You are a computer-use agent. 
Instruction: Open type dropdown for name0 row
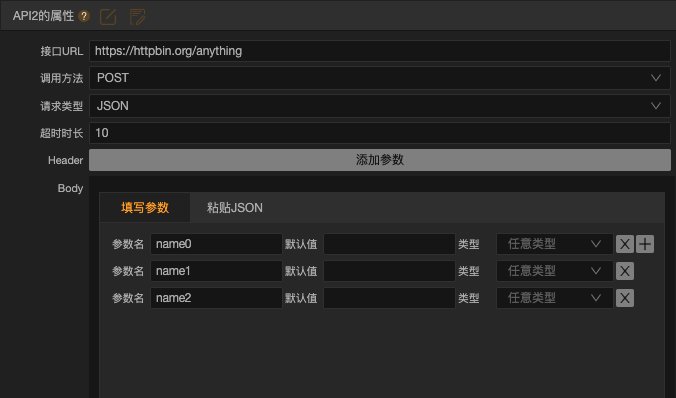click(554, 244)
